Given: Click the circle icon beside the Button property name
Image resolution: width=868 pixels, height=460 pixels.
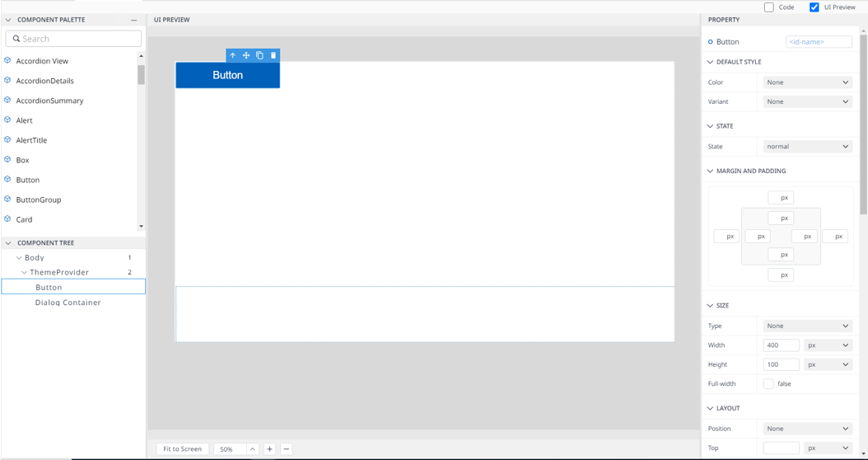Looking at the screenshot, I should (x=710, y=42).
